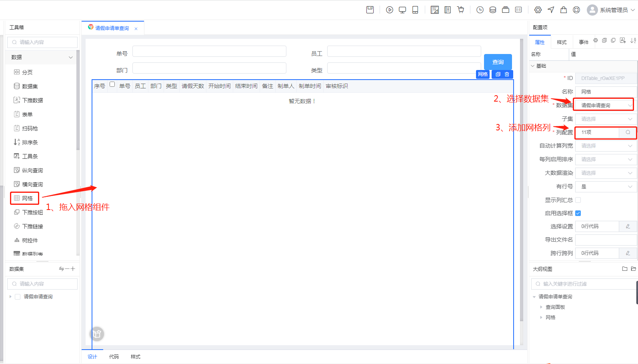Click the clock history icon in toolbar

(x=480, y=10)
